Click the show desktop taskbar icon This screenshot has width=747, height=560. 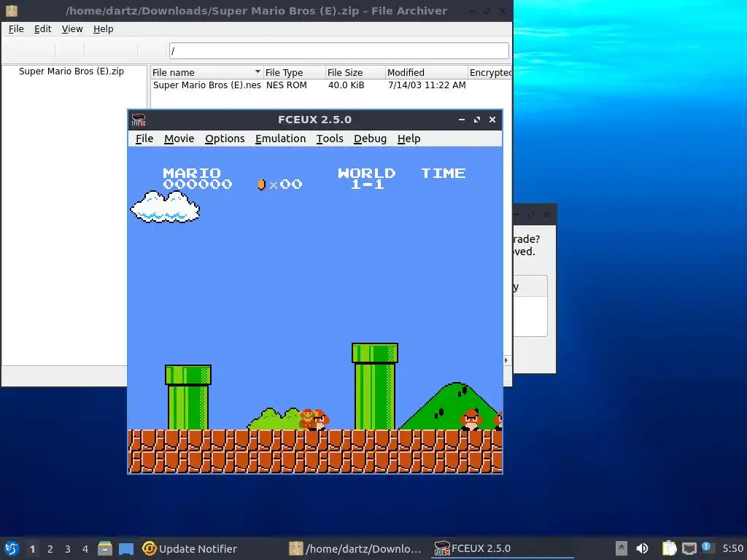click(125, 548)
